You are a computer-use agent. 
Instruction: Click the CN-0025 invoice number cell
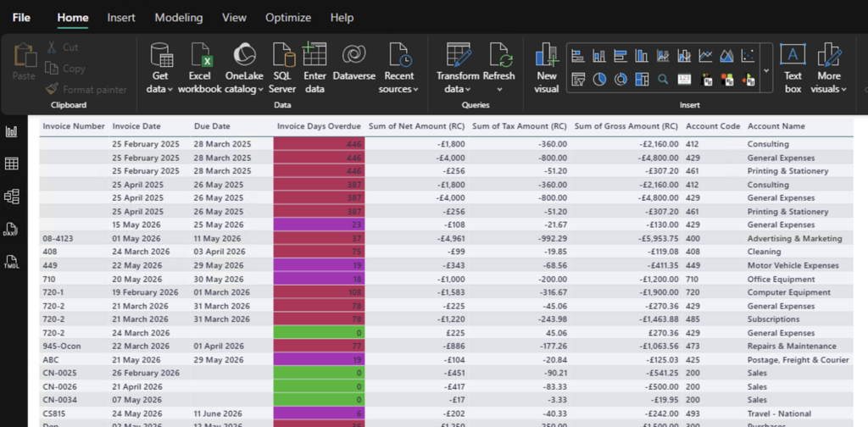click(75, 373)
